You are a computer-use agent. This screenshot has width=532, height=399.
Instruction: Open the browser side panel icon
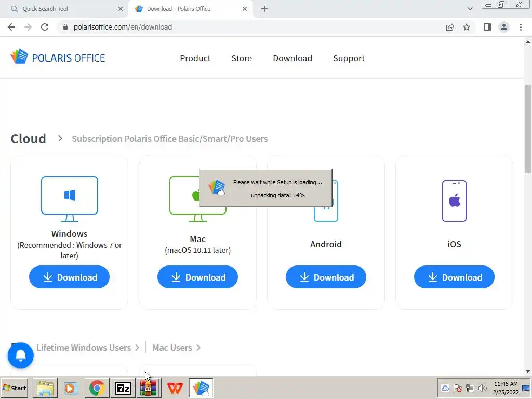pyautogui.click(x=487, y=27)
